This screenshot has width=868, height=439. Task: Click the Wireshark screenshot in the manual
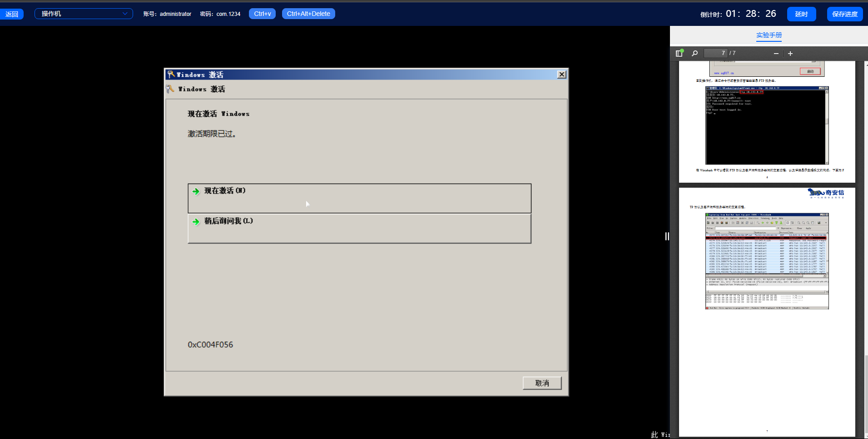[x=767, y=261]
